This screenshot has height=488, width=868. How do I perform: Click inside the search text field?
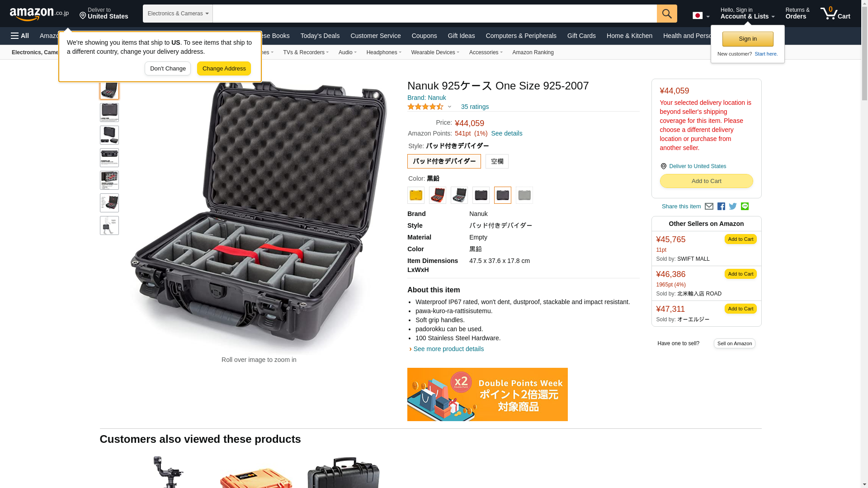tap(435, 14)
